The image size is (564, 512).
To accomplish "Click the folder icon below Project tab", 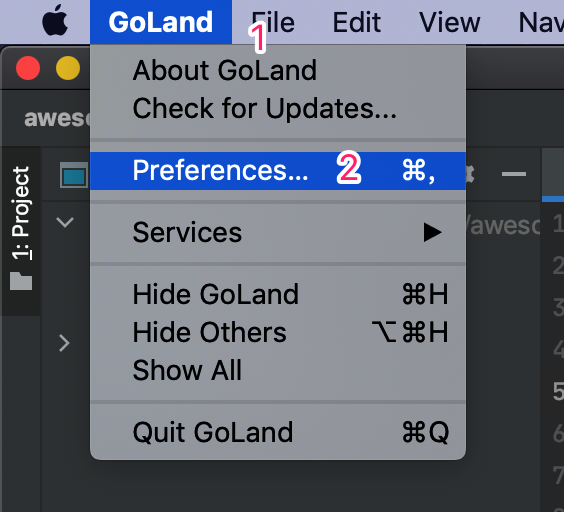I will tap(21, 281).
